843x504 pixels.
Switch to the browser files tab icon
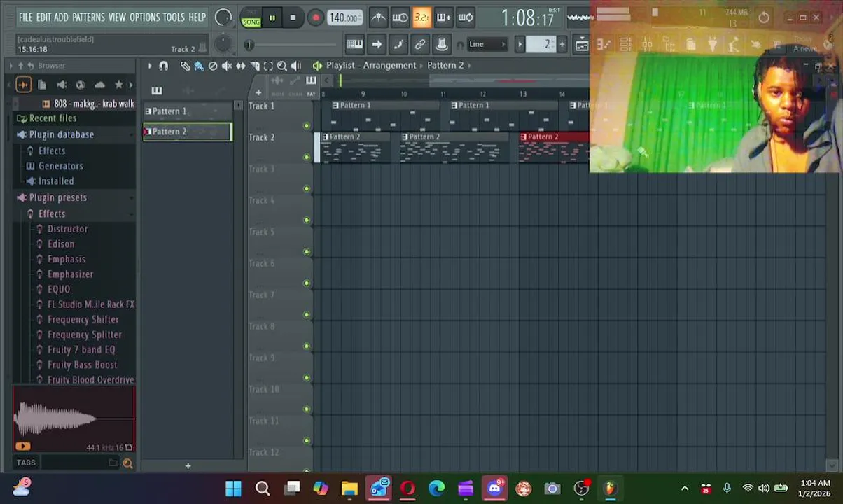pyautogui.click(x=42, y=85)
